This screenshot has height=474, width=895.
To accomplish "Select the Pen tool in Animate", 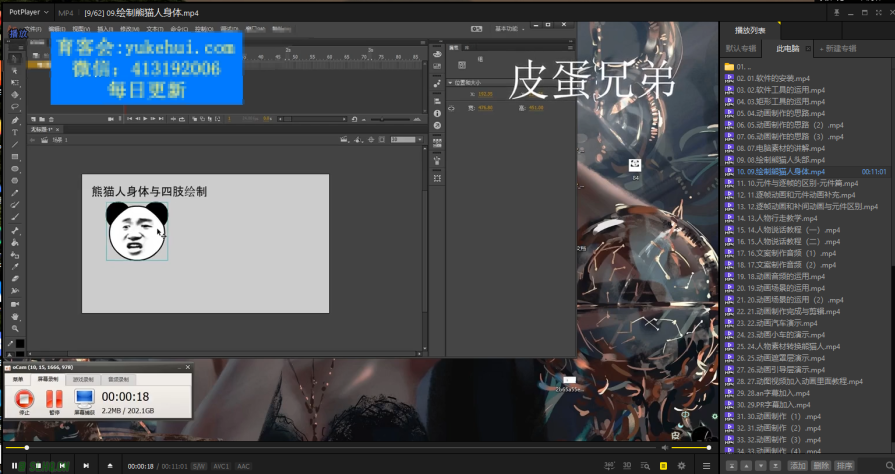I will pos(15,120).
